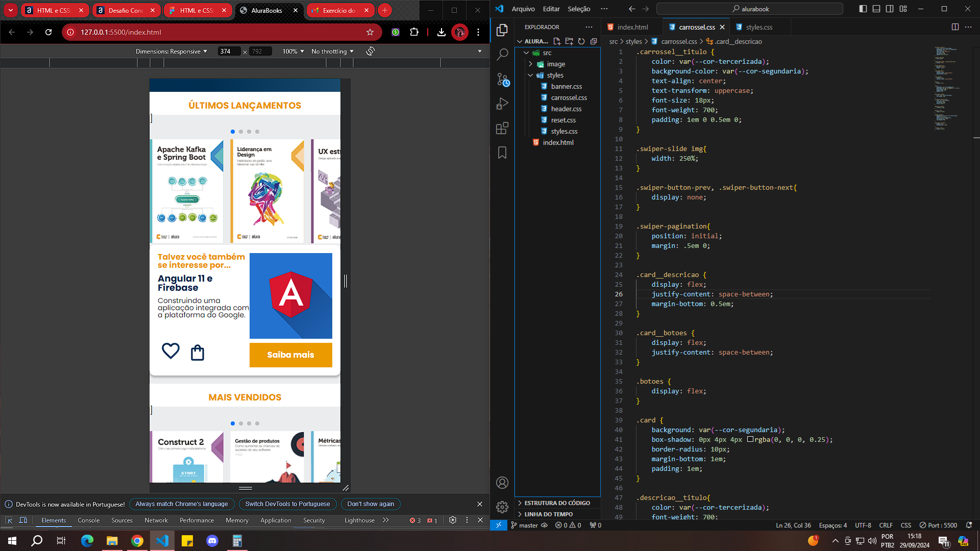Open DevTools settings gear
Image resolution: width=980 pixels, height=551 pixels.
(453, 520)
